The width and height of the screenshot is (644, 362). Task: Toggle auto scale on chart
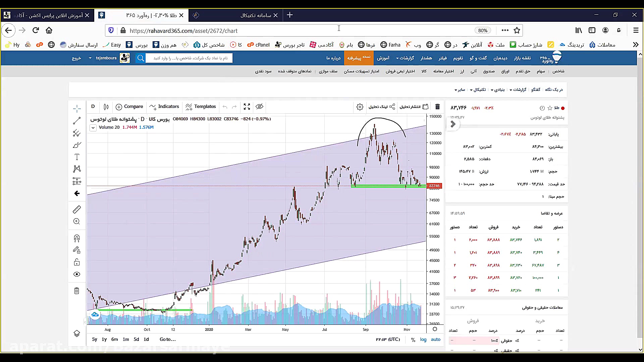(435, 339)
